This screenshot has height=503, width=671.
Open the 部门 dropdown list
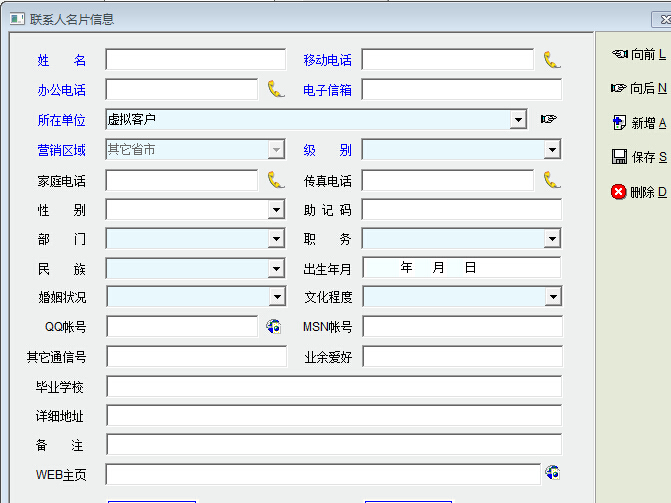tap(277, 239)
